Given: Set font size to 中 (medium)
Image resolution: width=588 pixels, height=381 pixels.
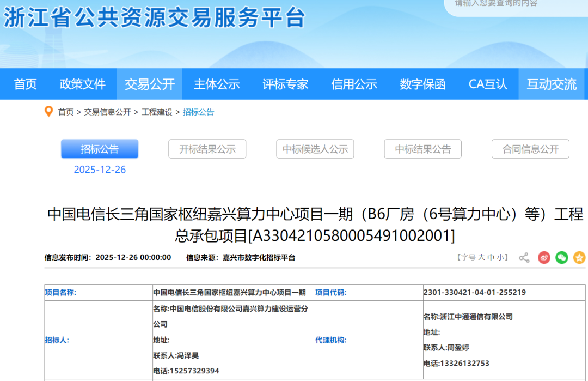Looking at the screenshot, I should (491, 258).
